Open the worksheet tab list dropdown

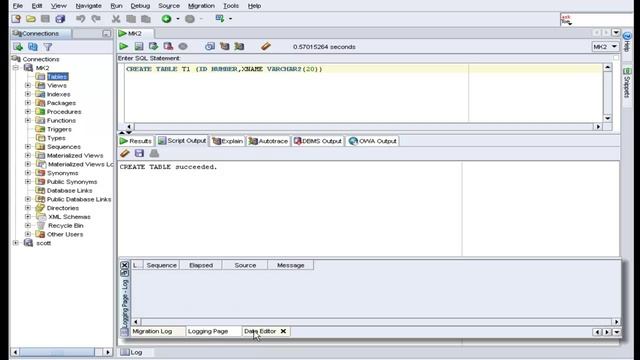point(616,33)
